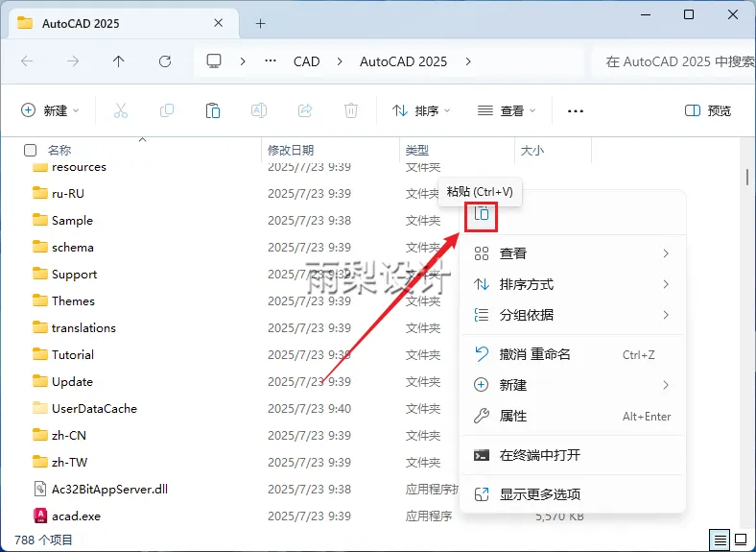This screenshot has width=756, height=552.
Task: Expand the chevron after This PC icon
Action: (243, 61)
